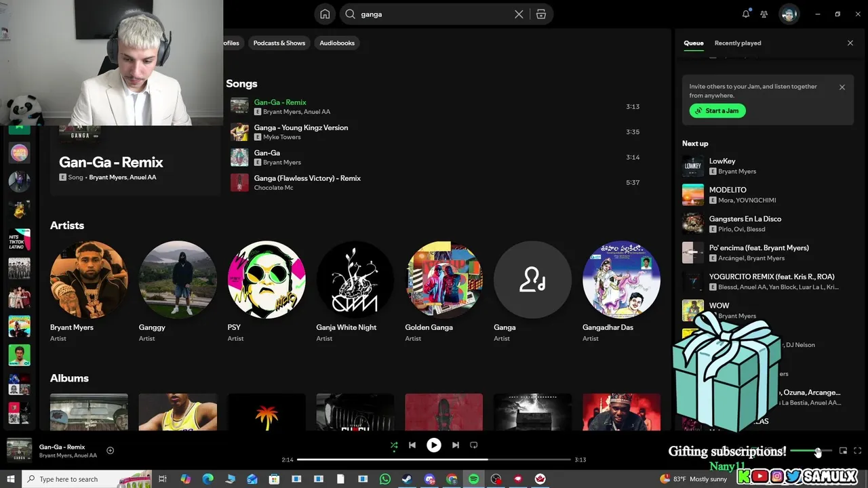
Task: Open Bryant Myers link in now playing bar
Action: click(56, 455)
